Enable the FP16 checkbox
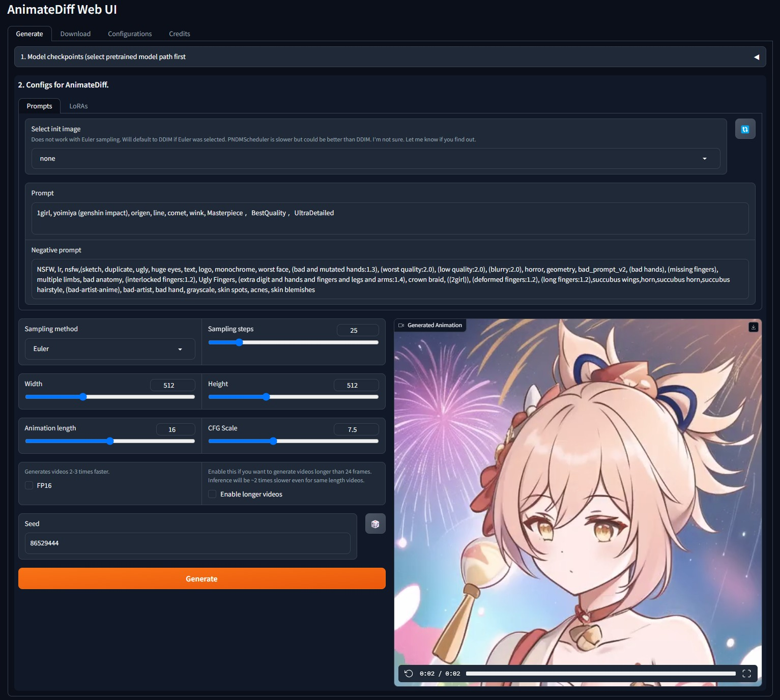The height and width of the screenshot is (700, 780). pos(29,485)
